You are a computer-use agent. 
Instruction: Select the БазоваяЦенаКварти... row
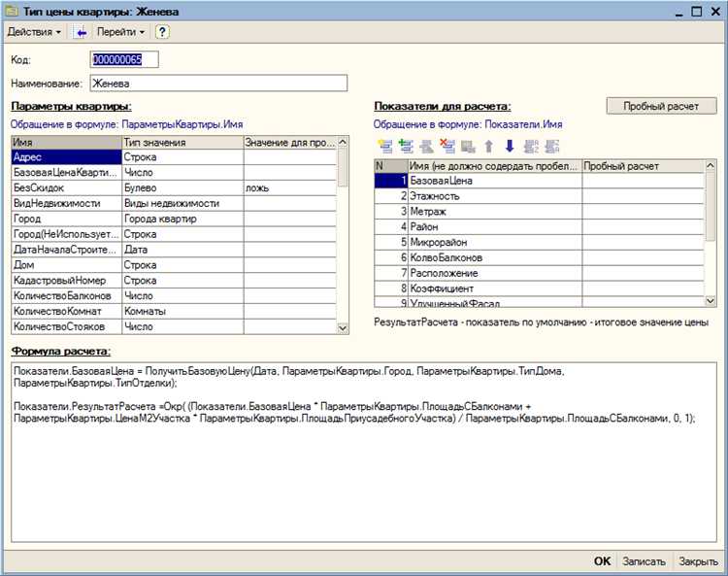click(x=174, y=172)
